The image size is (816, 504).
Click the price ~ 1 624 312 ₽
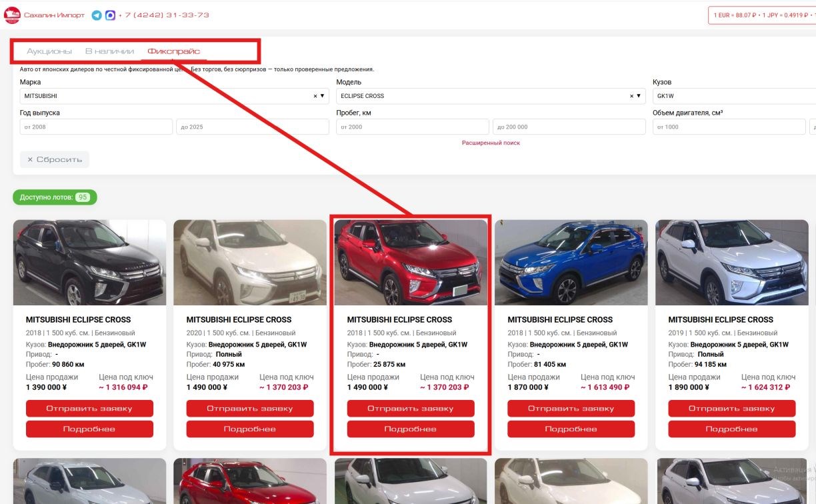pyautogui.click(x=766, y=387)
